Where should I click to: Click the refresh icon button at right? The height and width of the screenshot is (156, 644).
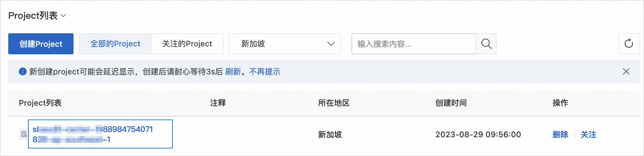(x=629, y=44)
